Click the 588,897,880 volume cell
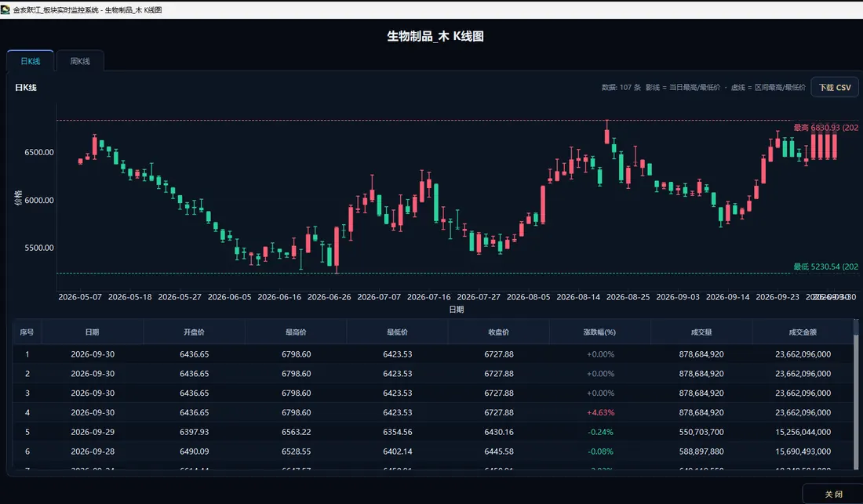 click(x=701, y=451)
